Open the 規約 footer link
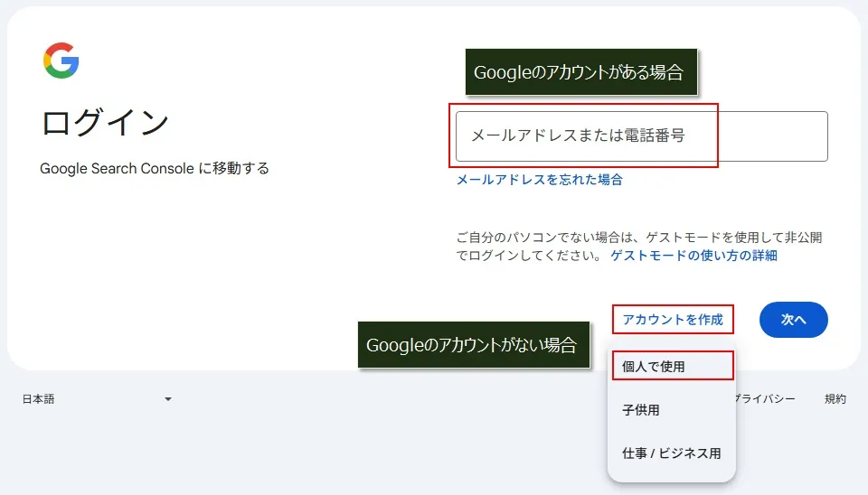This screenshot has height=495, width=868. click(835, 398)
